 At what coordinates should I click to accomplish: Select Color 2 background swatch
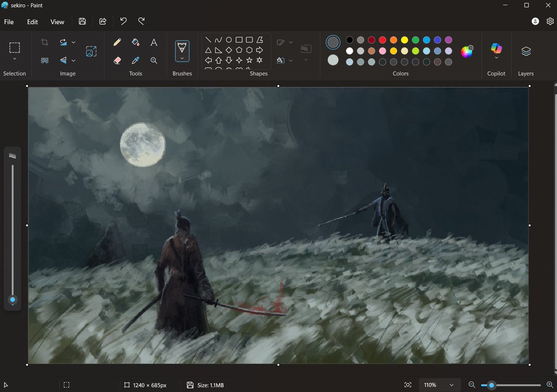(333, 60)
